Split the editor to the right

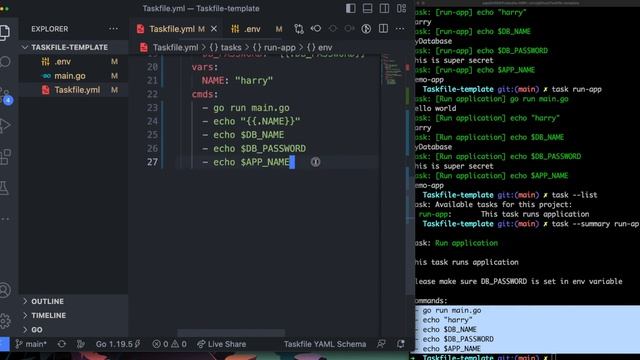coord(383,29)
